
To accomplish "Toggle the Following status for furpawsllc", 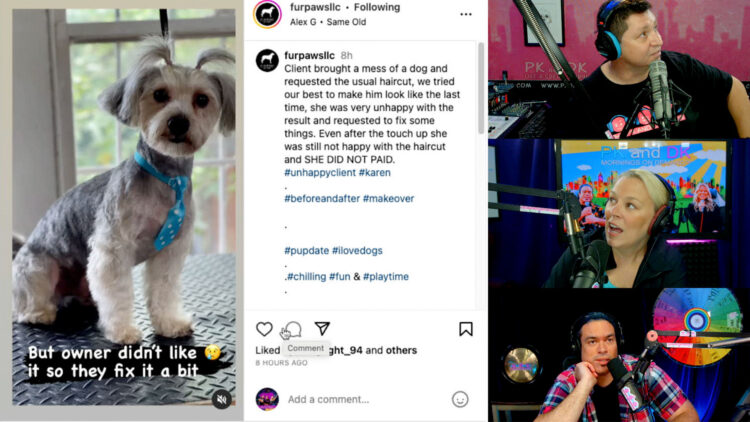I will pos(376,7).
